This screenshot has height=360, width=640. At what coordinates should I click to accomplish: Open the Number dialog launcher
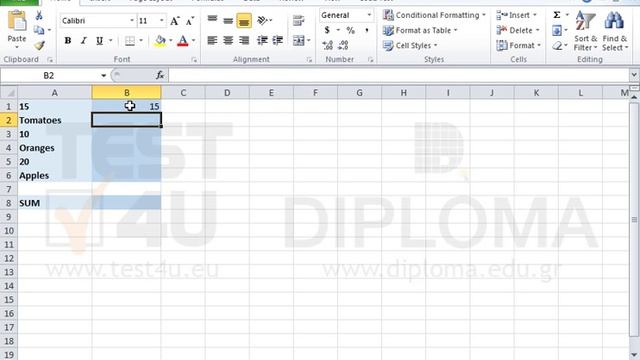(x=371, y=60)
